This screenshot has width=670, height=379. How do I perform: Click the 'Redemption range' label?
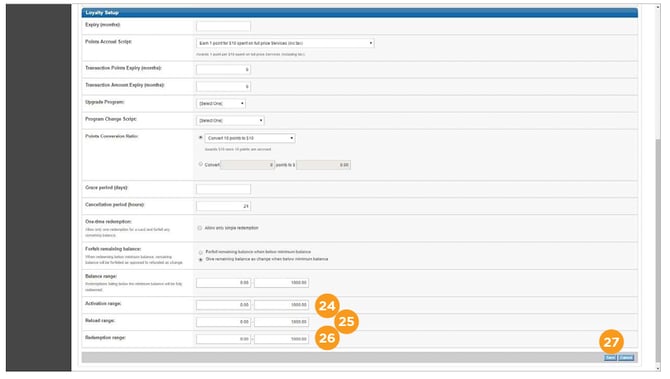(x=105, y=338)
